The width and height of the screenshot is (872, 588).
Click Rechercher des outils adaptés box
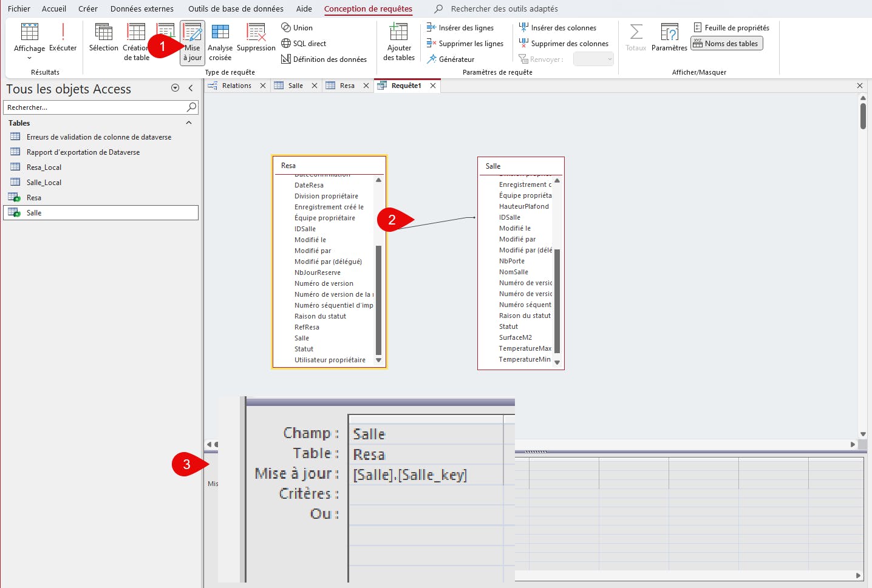(504, 8)
